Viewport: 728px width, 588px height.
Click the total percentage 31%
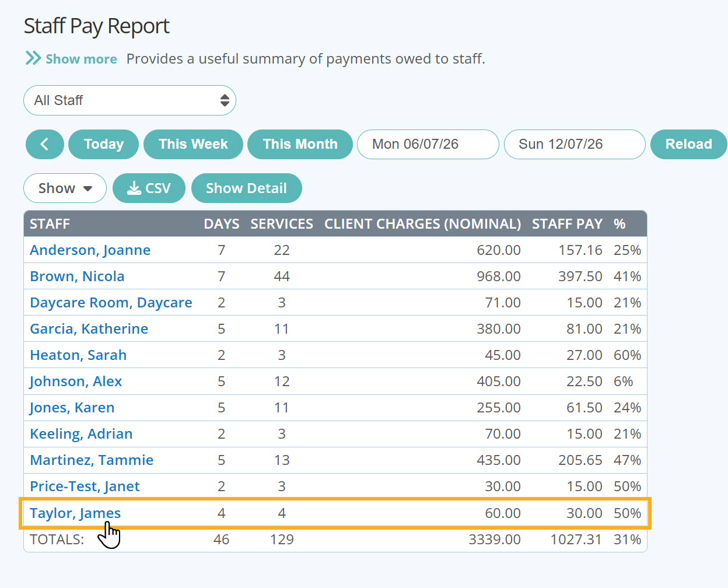tap(627, 540)
